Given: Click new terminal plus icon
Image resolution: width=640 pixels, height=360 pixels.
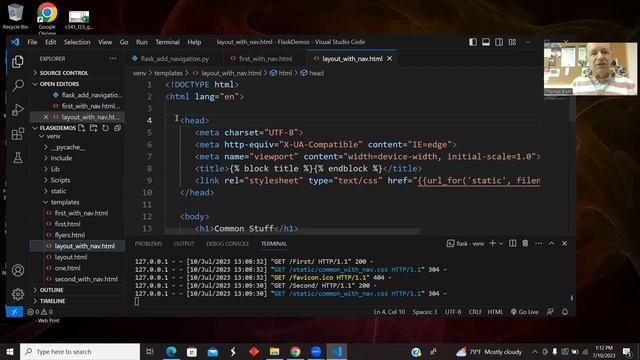Looking at the screenshot, I should (x=492, y=243).
